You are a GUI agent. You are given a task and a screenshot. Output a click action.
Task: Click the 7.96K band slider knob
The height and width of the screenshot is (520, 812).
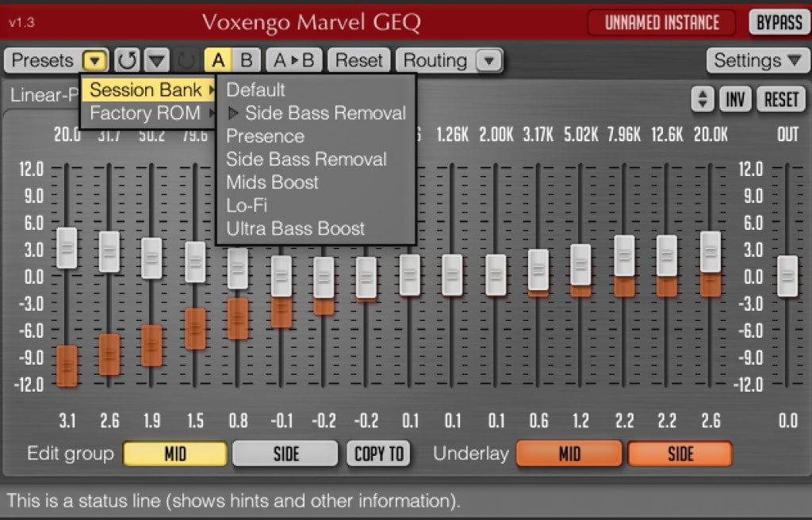(624, 255)
